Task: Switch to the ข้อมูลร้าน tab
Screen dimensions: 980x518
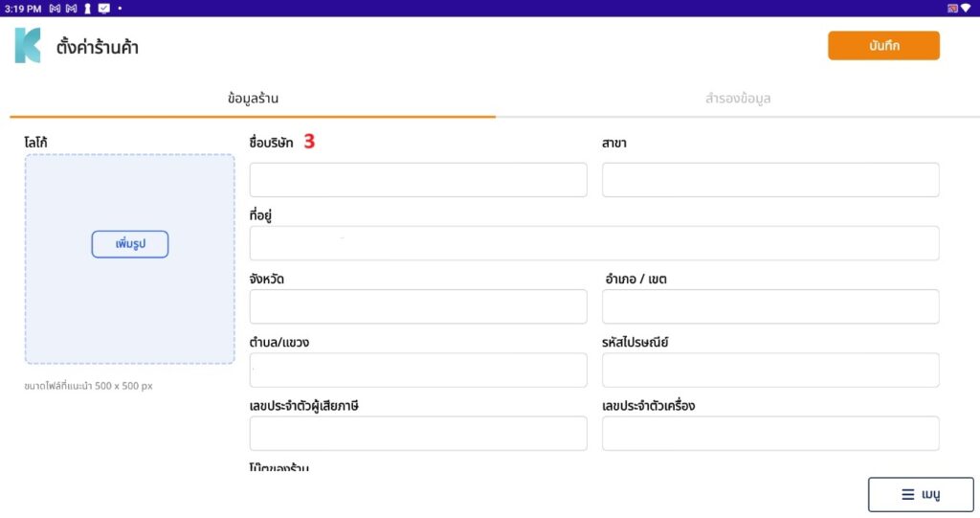Action: [253, 99]
